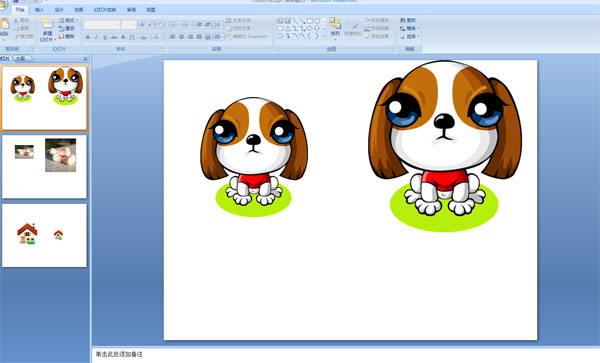This screenshot has height=363, width=600.
Task: Click the Numbering list icon
Action: (186, 24)
